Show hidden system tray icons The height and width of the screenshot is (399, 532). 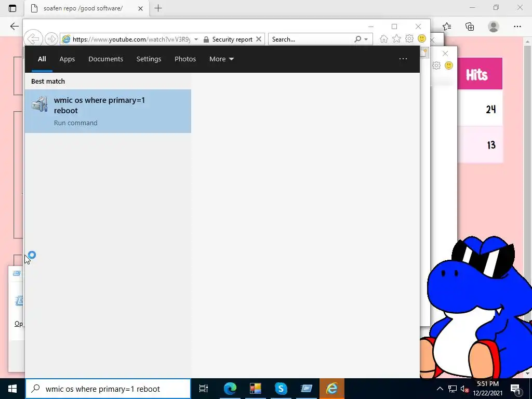click(x=440, y=389)
